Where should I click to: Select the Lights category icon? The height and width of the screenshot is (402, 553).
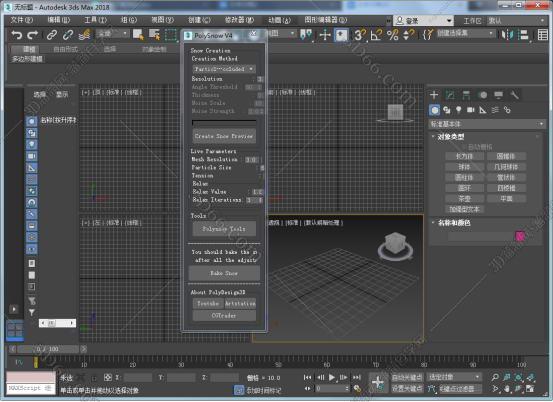pyautogui.click(x=458, y=110)
